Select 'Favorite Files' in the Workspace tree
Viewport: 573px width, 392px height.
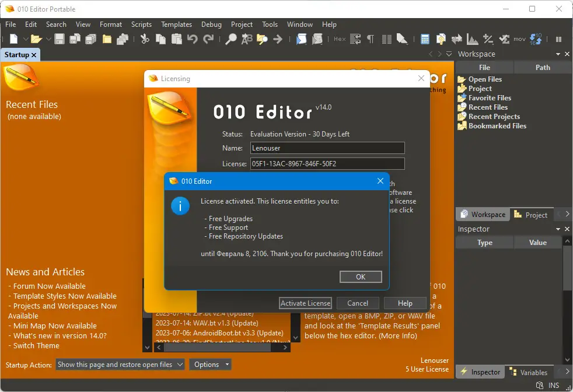[x=490, y=98]
